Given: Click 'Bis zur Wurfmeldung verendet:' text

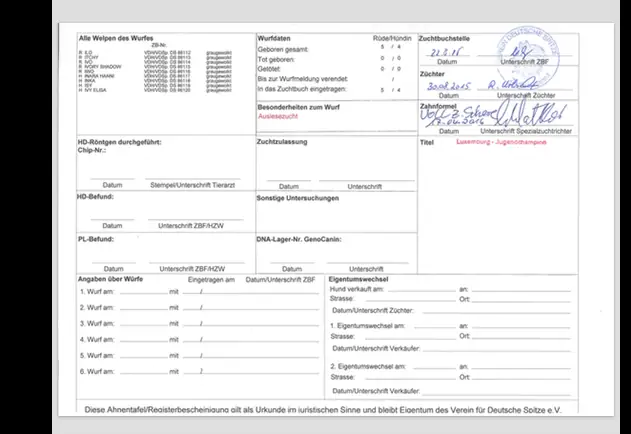Looking at the screenshot, I should [x=303, y=79].
